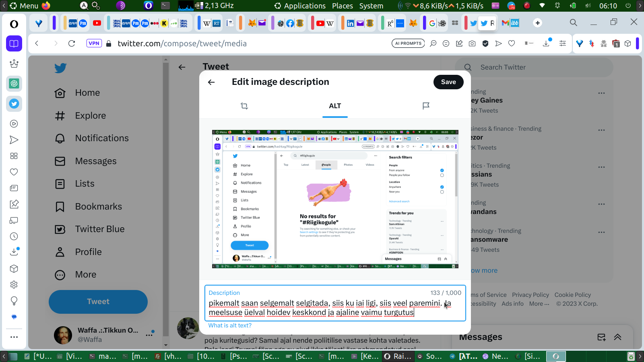Open Twitter in the Opera sidebar
Viewport: 644px width, 362px height.
coord(14,104)
